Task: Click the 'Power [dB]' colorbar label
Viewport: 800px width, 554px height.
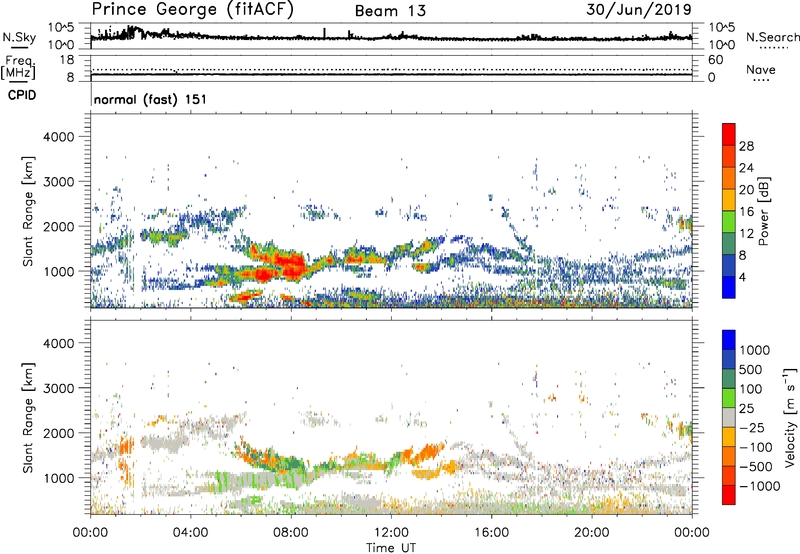Action: (x=764, y=211)
